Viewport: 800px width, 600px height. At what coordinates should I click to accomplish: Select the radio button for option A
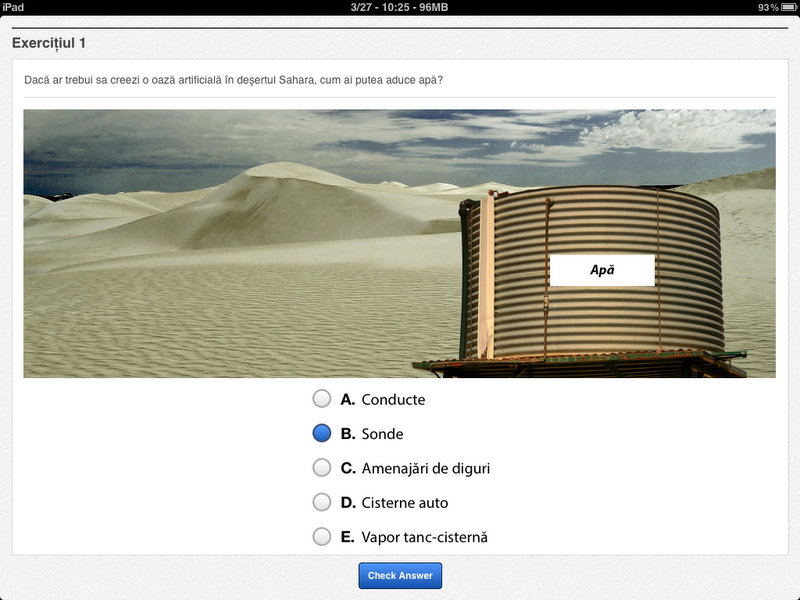point(321,399)
